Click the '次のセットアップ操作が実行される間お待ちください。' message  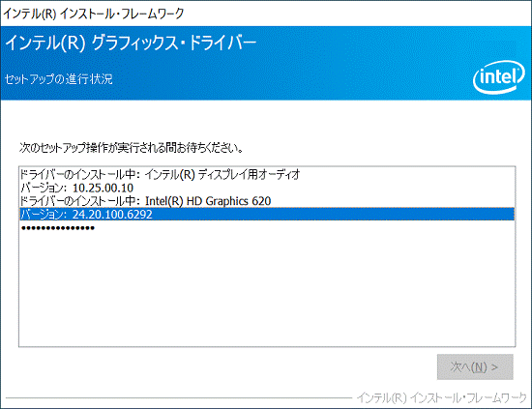pos(131,148)
